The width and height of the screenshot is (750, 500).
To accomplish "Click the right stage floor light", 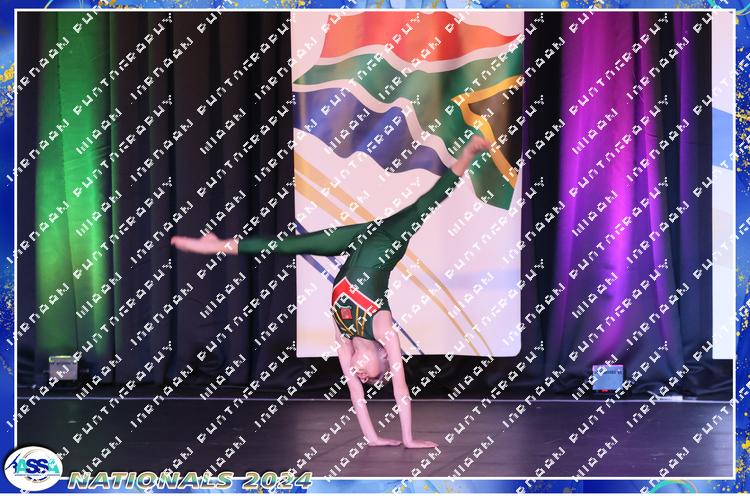I will tap(607, 377).
